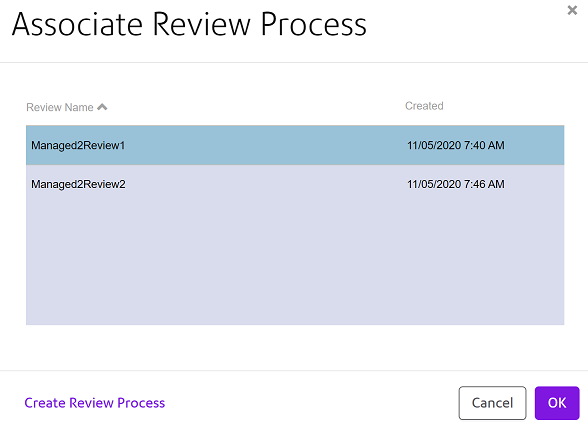
Task: Click the 11/05/2020 7:40 AM date cell
Action: [456, 145]
